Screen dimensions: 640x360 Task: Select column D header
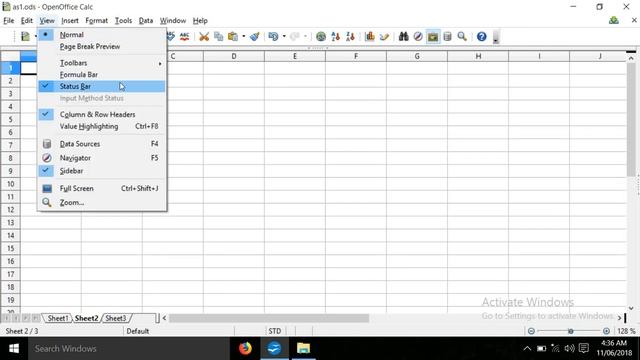[x=234, y=56]
